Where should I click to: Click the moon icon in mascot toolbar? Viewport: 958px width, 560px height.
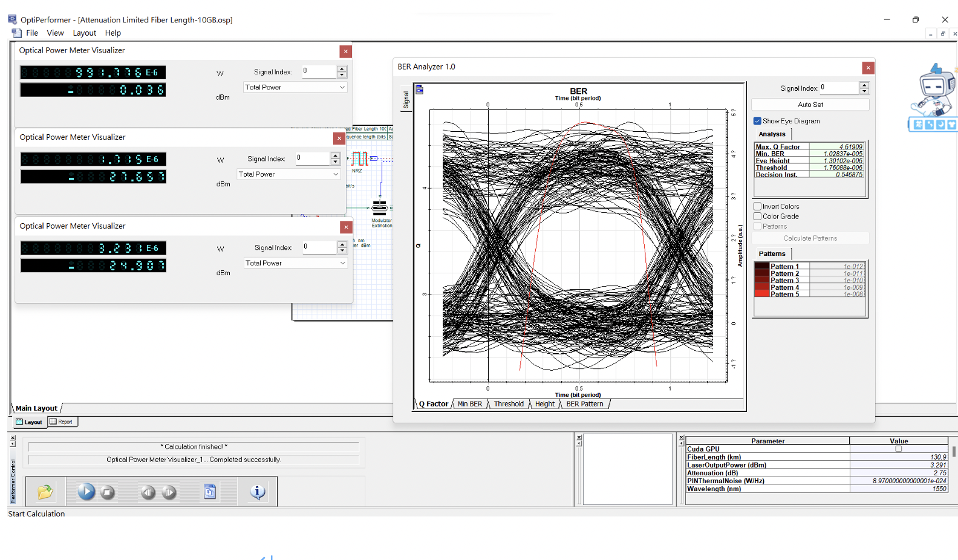[940, 125]
